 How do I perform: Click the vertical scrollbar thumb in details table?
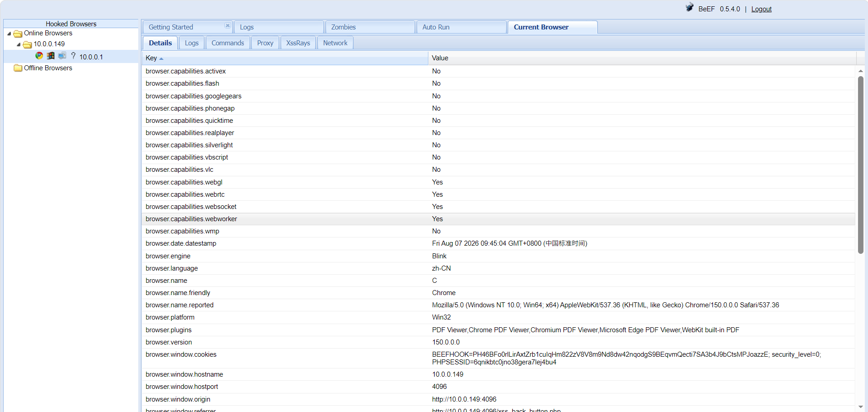(860, 165)
